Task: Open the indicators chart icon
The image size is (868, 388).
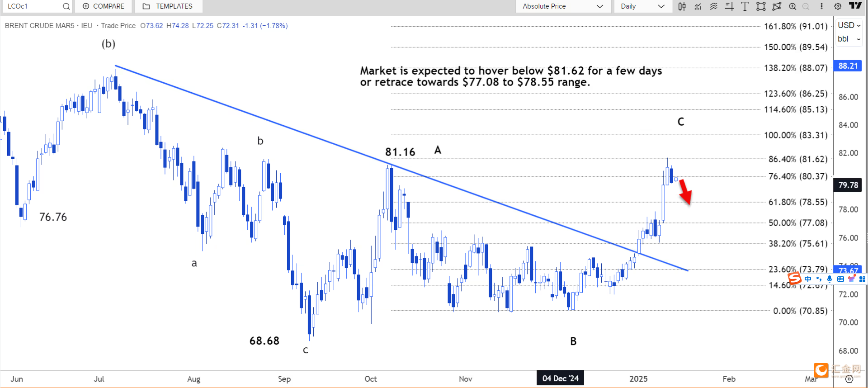Action: [698, 6]
